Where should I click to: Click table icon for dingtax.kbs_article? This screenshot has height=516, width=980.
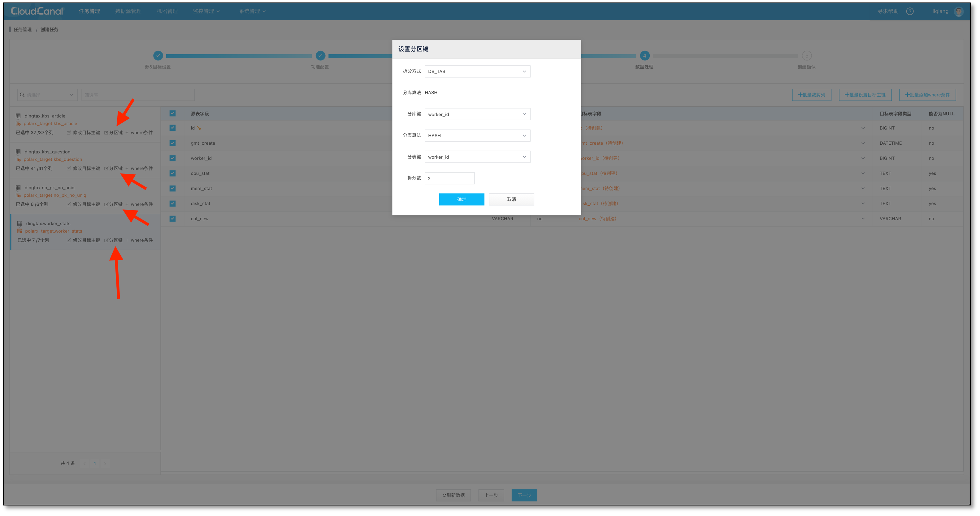coord(18,116)
